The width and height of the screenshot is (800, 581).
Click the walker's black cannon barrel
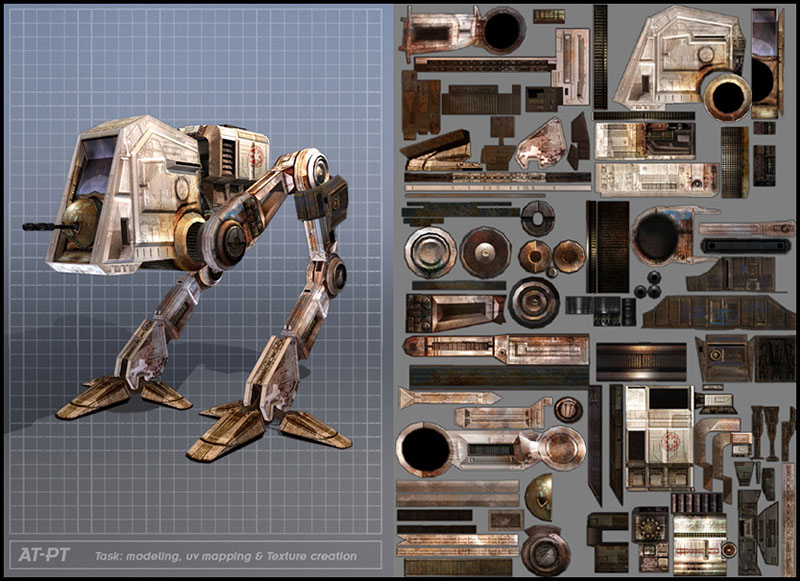pos(49,226)
